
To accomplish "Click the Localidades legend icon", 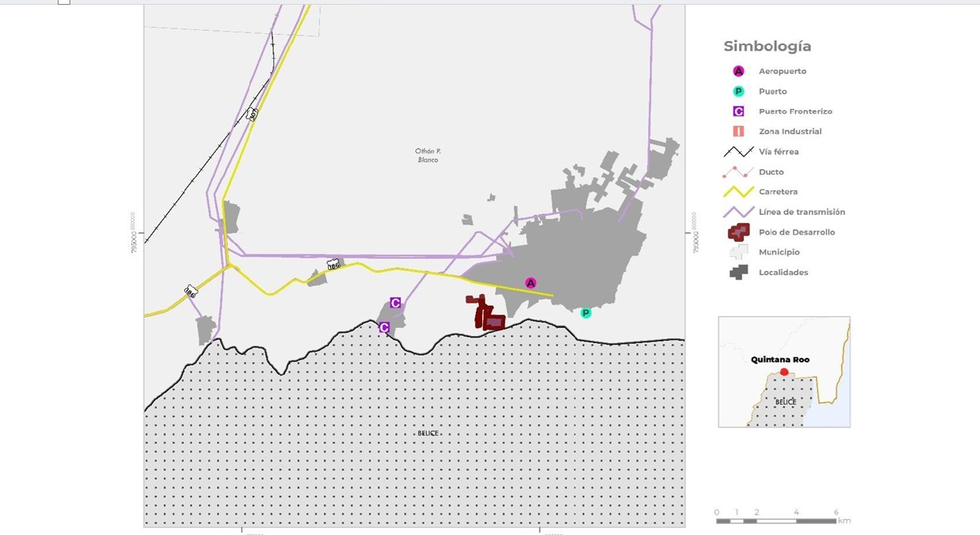I will pos(738,273).
